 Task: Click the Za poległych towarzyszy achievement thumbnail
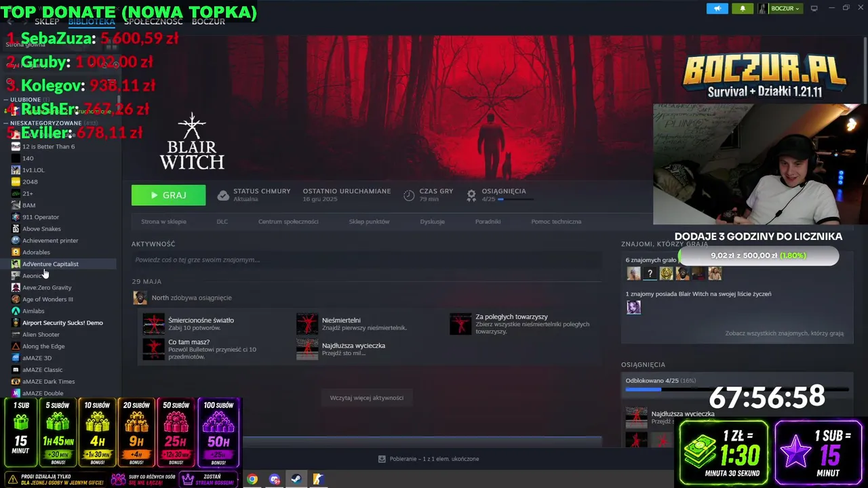pyautogui.click(x=461, y=324)
